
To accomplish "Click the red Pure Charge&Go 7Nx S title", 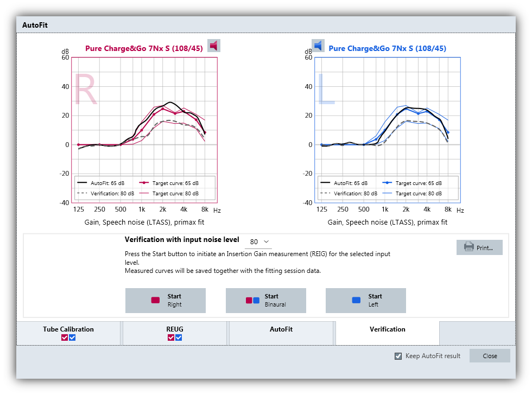I will 144,48.
